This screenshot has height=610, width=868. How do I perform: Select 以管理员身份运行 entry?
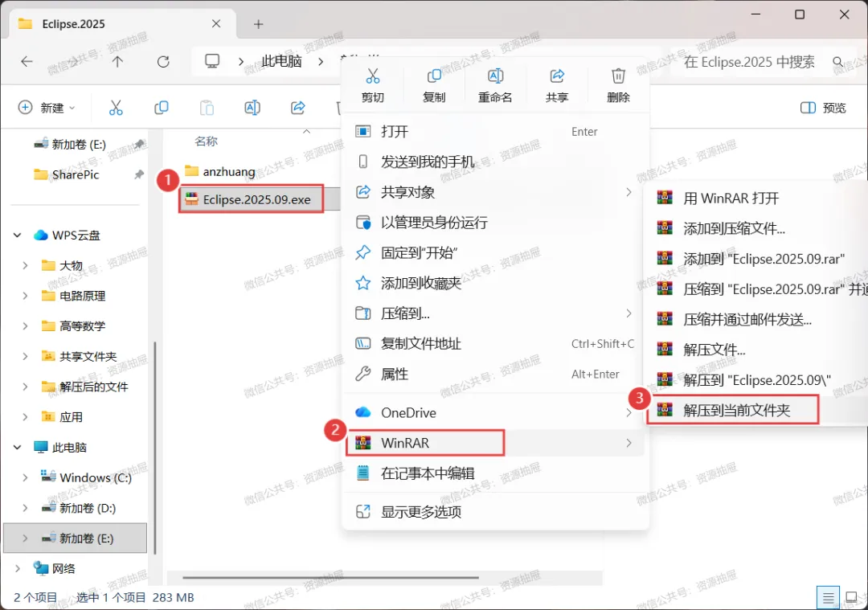(x=494, y=223)
